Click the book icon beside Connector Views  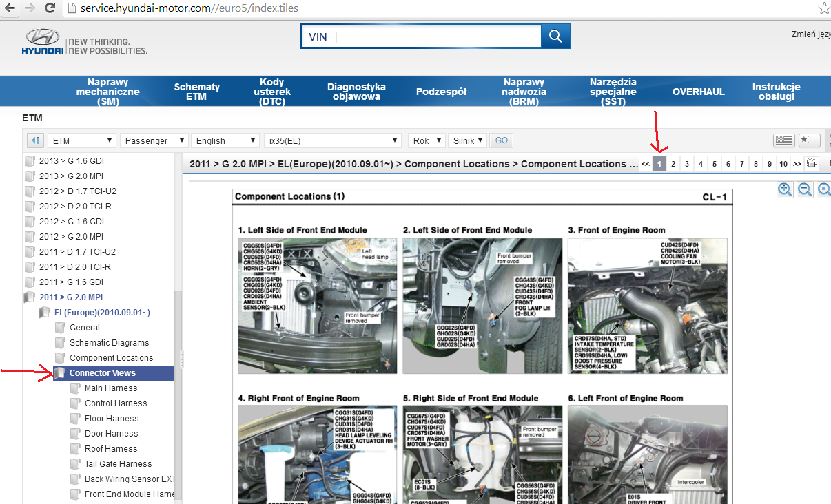point(60,372)
